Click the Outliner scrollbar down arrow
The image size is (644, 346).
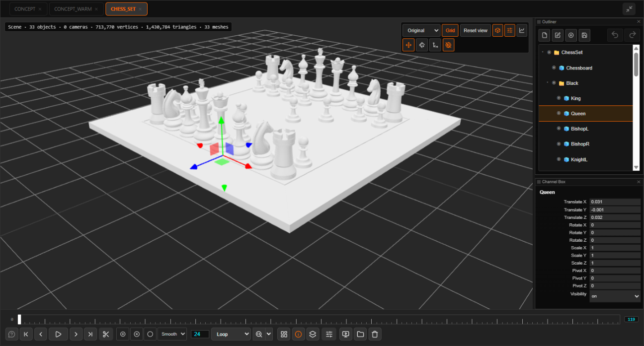pos(636,167)
